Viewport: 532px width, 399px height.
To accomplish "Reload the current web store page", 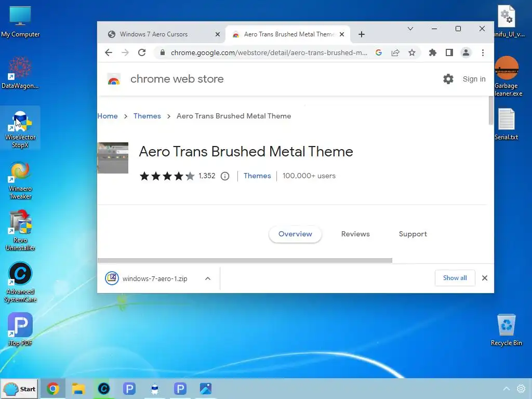I will coord(142,52).
